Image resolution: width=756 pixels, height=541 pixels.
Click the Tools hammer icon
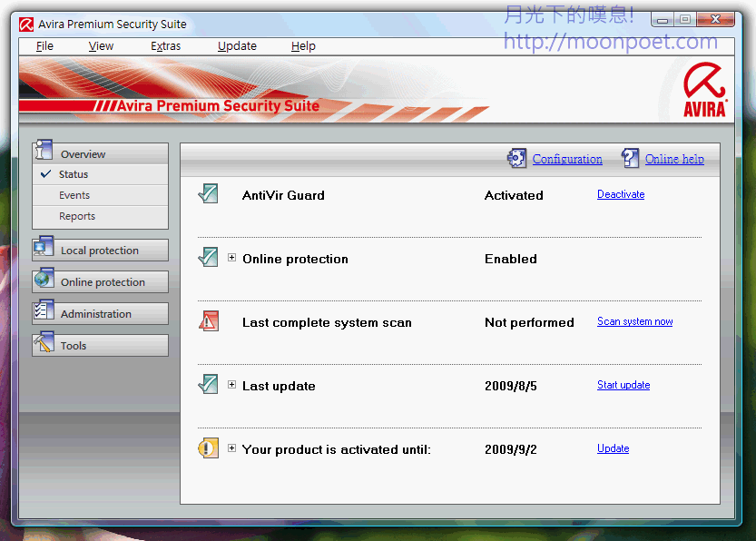(x=44, y=344)
